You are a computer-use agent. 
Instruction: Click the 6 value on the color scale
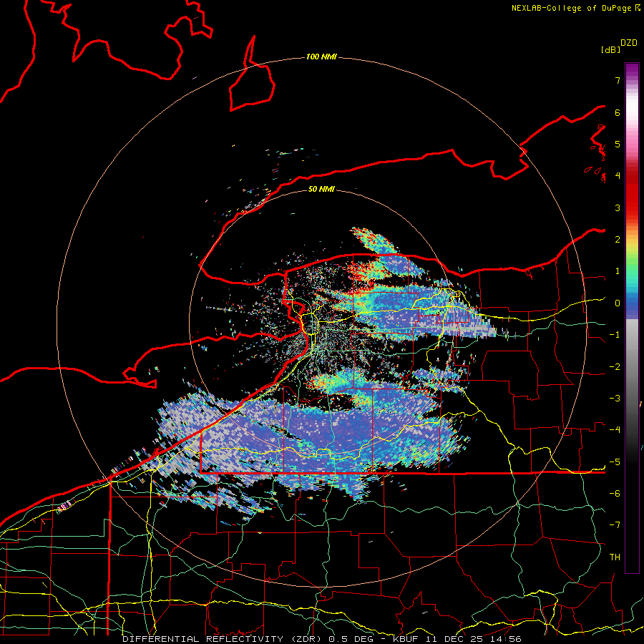click(618, 112)
